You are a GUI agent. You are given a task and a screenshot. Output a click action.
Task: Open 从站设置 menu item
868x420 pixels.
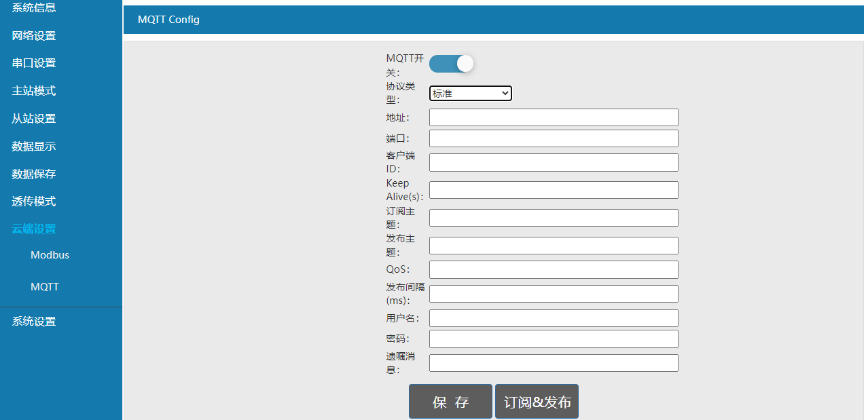click(x=34, y=119)
